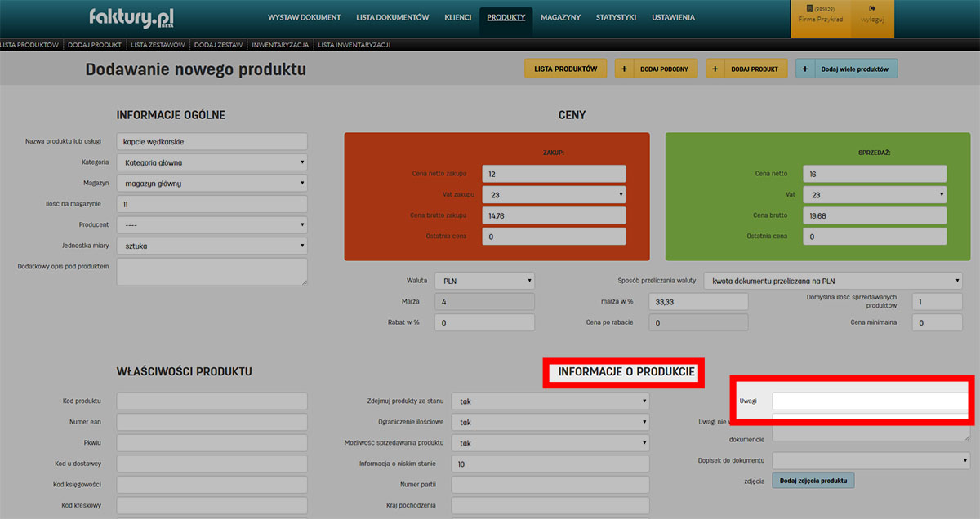The width and height of the screenshot is (980, 519).
Task: Switch to the Inwentaryzacja submenu tab
Action: point(279,45)
